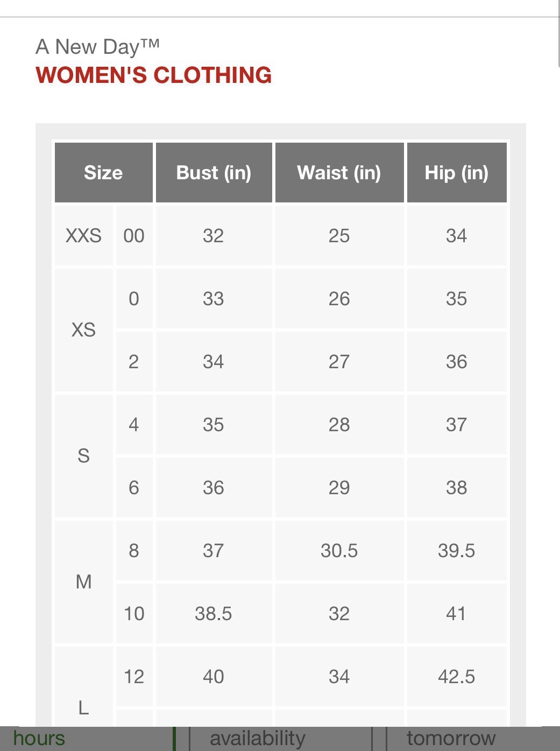
Task: Click the Bust (in) column header
Action: click(214, 173)
